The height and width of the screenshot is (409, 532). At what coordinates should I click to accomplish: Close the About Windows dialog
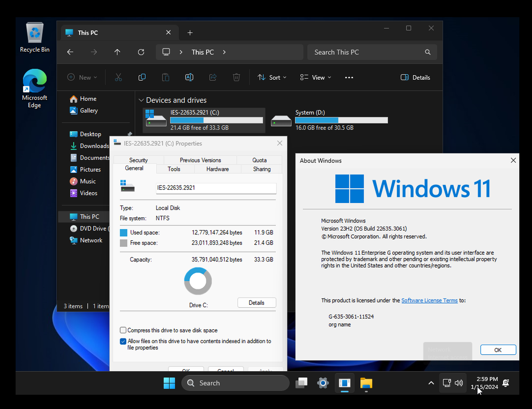[x=514, y=161]
